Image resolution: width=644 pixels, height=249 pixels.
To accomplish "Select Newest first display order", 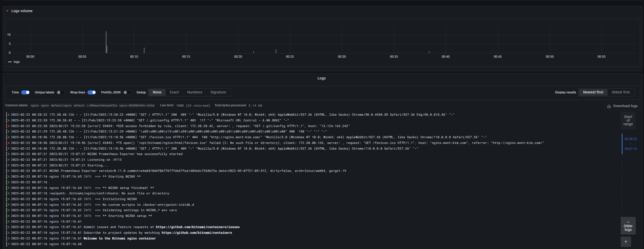I will tap(593, 92).
